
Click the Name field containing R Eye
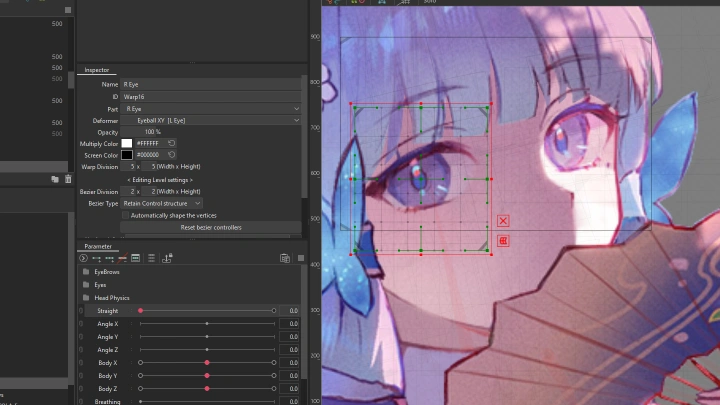pos(211,84)
